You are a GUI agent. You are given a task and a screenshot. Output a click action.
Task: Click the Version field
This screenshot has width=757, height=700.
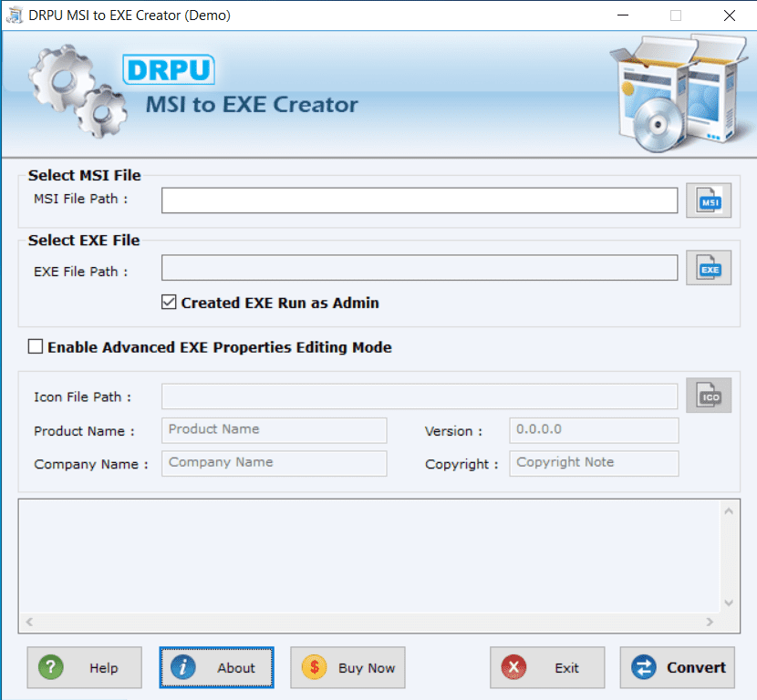[x=594, y=430]
